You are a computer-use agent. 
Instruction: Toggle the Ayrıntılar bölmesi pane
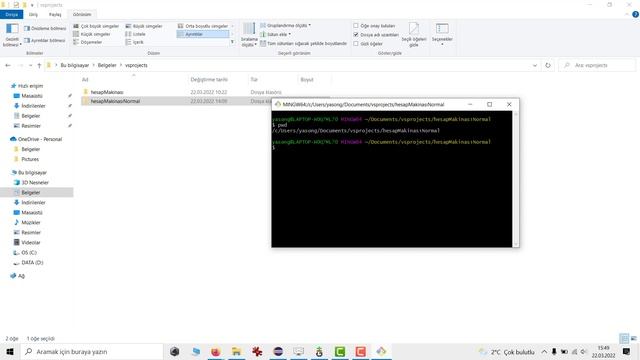[x=45, y=40]
